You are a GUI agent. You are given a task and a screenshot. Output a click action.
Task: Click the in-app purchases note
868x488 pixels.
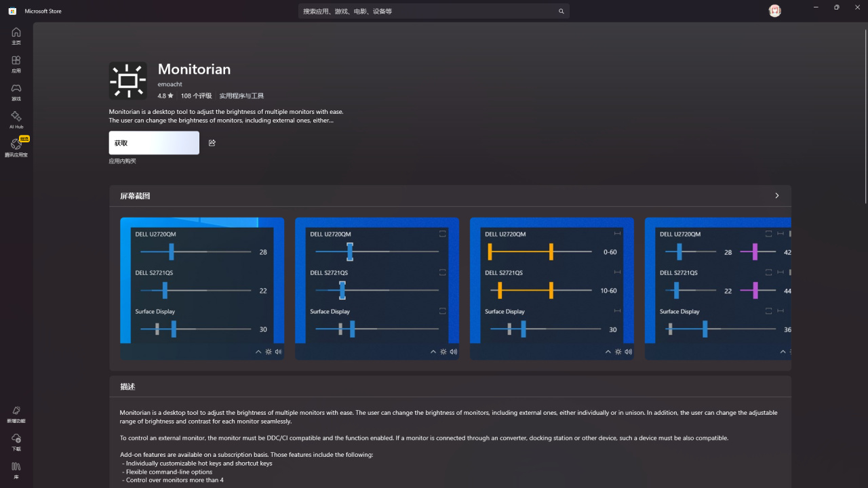[123, 161]
